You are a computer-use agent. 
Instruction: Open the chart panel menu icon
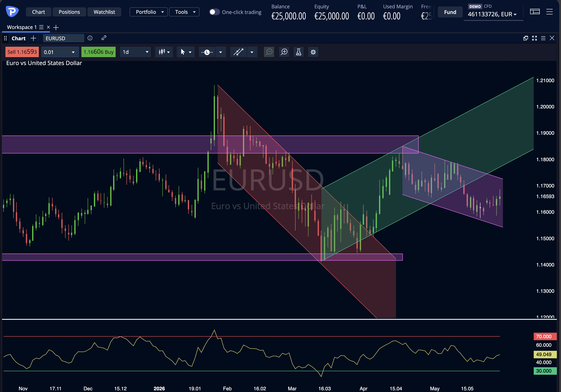[x=543, y=38]
